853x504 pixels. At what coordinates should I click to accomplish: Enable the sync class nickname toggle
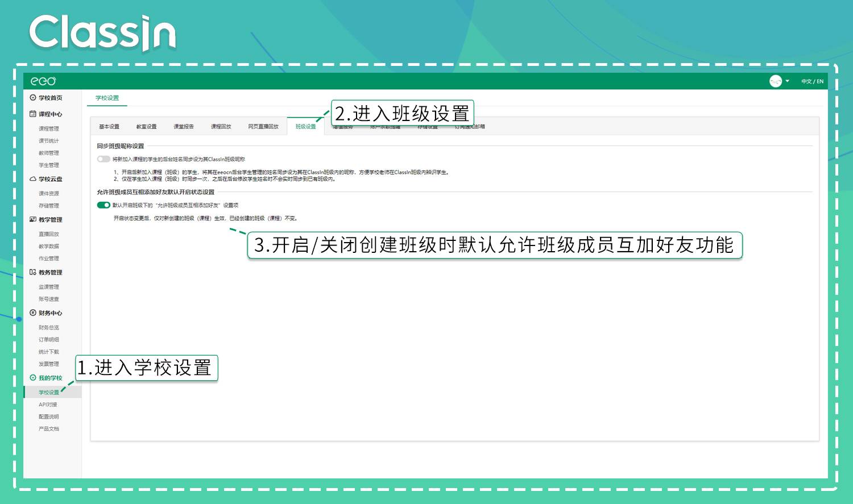[x=103, y=159]
